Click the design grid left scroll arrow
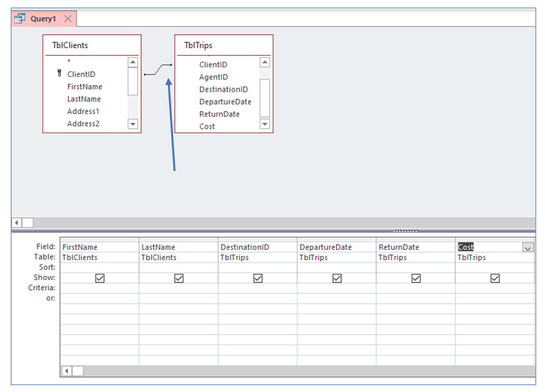Viewport: 545px width, 392px height. (x=67, y=371)
